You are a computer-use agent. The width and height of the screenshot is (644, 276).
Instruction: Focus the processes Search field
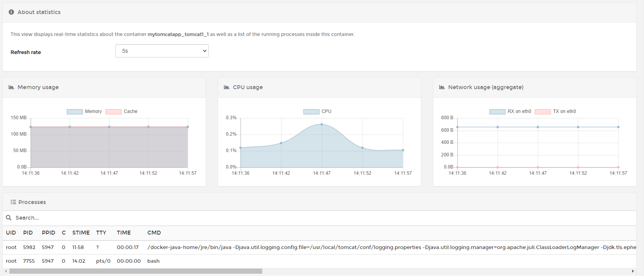(324, 218)
